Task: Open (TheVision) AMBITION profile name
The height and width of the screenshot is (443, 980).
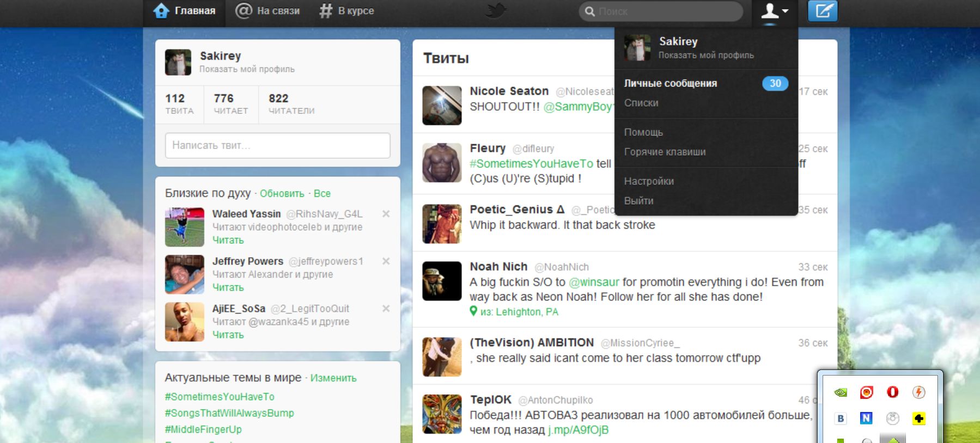Action: pos(532,343)
